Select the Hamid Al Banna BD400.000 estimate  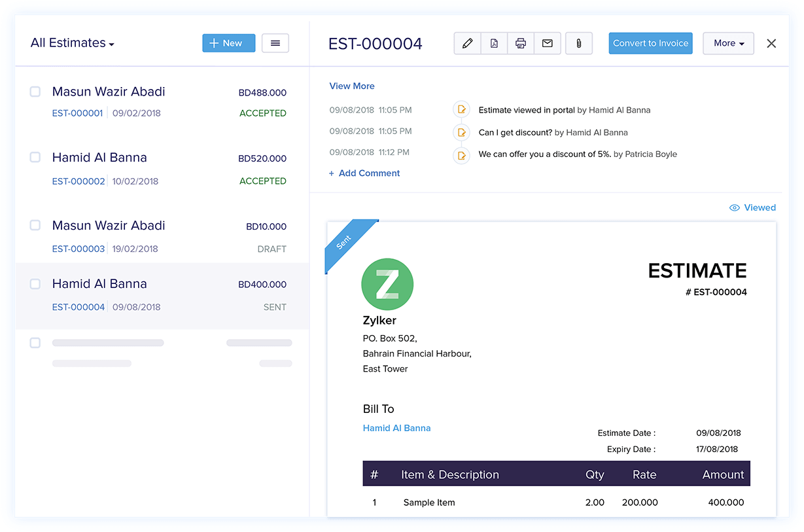tap(162, 296)
